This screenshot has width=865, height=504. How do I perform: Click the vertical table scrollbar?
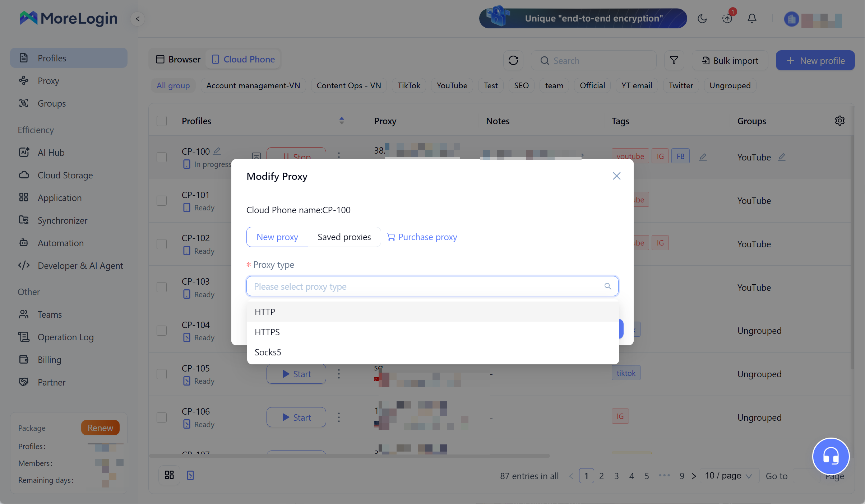pyautogui.click(x=852, y=252)
